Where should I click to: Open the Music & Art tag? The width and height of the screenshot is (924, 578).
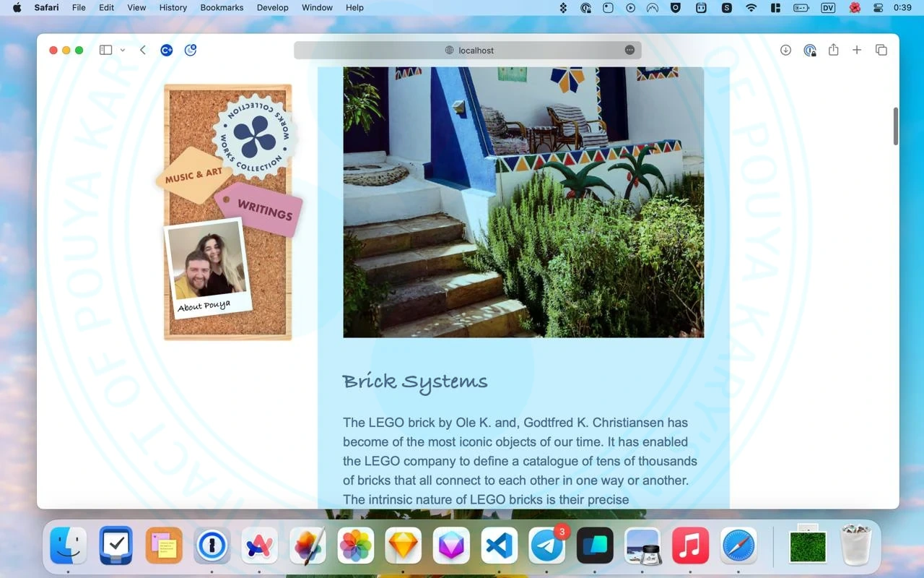[x=193, y=176]
